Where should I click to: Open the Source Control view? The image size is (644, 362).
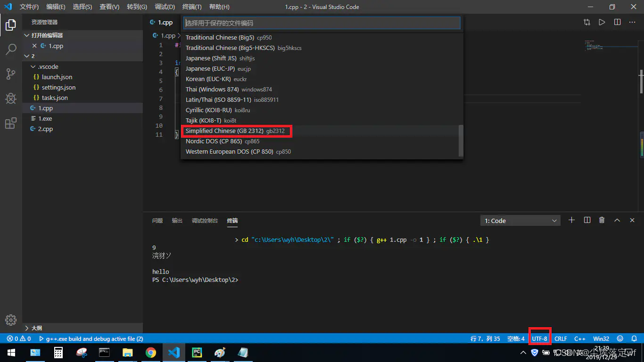click(11, 74)
